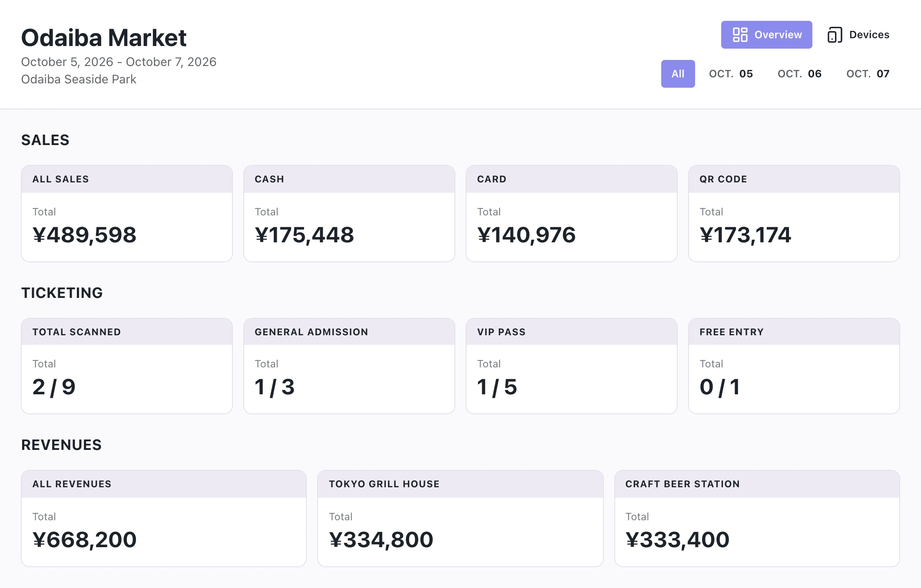
Task: Click the General Admission value 1 / 3
Action: (x=275, y=387)
